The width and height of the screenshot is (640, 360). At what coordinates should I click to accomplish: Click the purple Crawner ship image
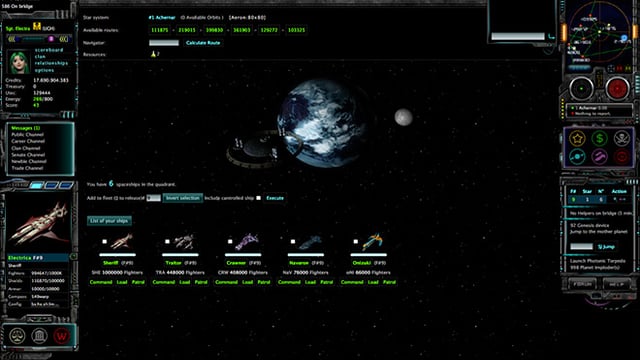(247, 241)
